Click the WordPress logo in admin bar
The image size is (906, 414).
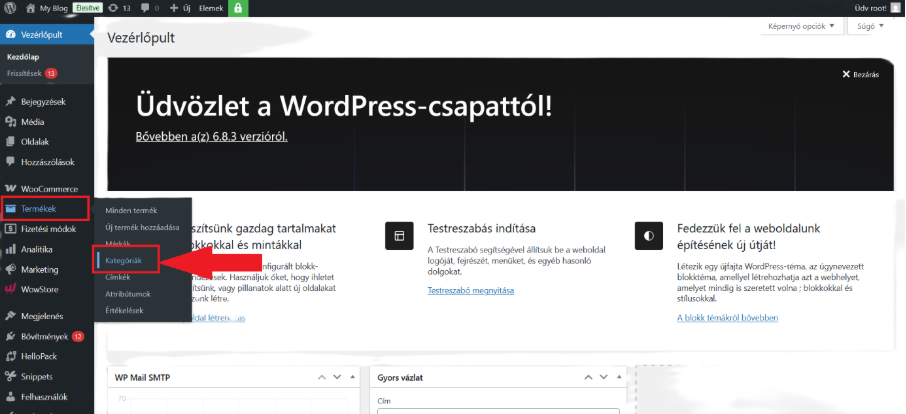(x=10, y=8)
